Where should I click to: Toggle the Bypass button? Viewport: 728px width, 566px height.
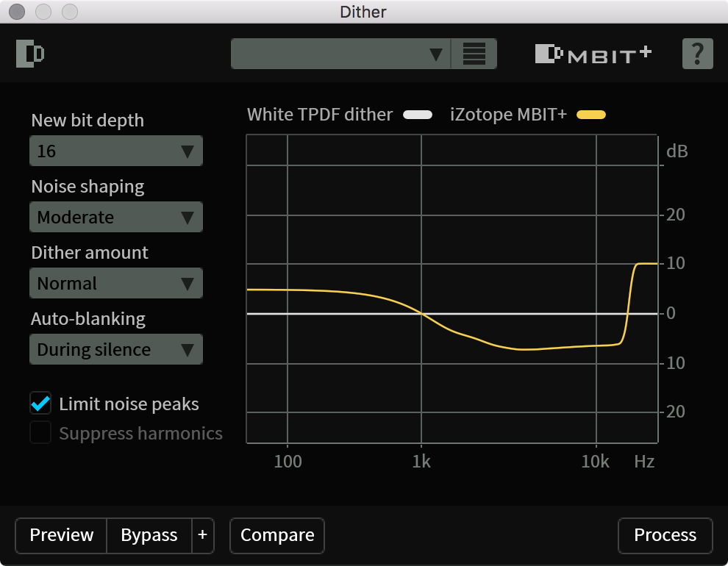click(149, 535)
